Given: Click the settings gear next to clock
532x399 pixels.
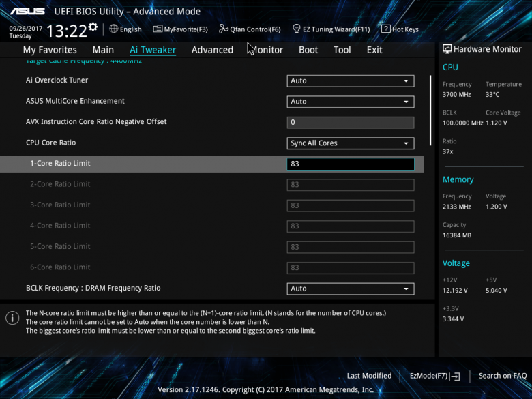Looking at the screenshot, I should coord(93,27).
